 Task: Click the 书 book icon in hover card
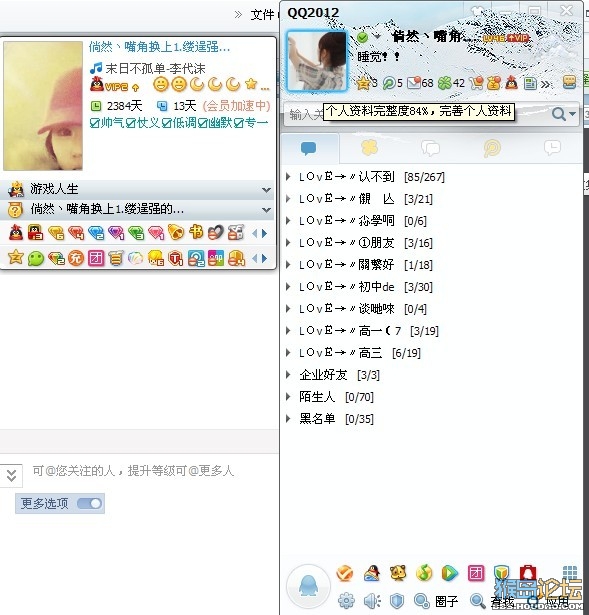point(196,232)
